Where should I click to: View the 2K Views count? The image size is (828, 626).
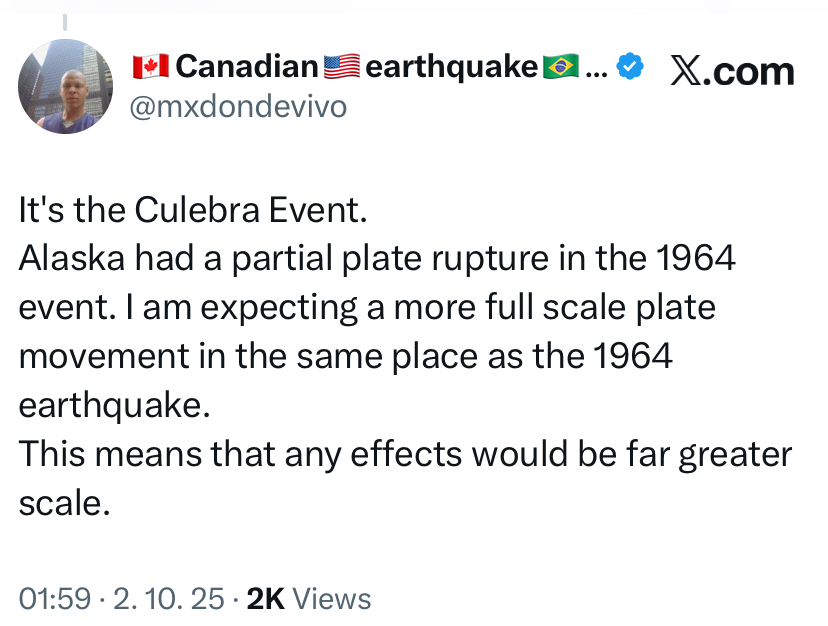[309, 599]
